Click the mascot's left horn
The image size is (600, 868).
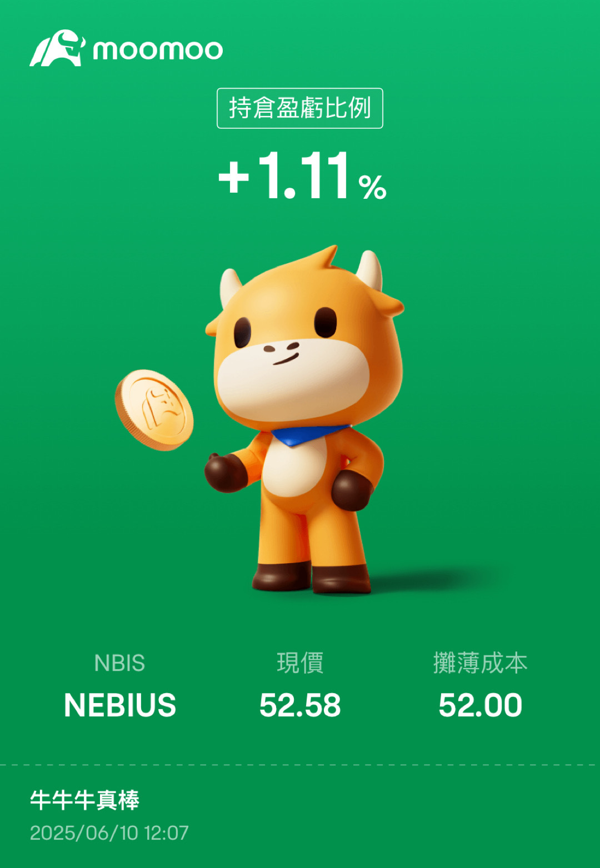coord(230,286)
